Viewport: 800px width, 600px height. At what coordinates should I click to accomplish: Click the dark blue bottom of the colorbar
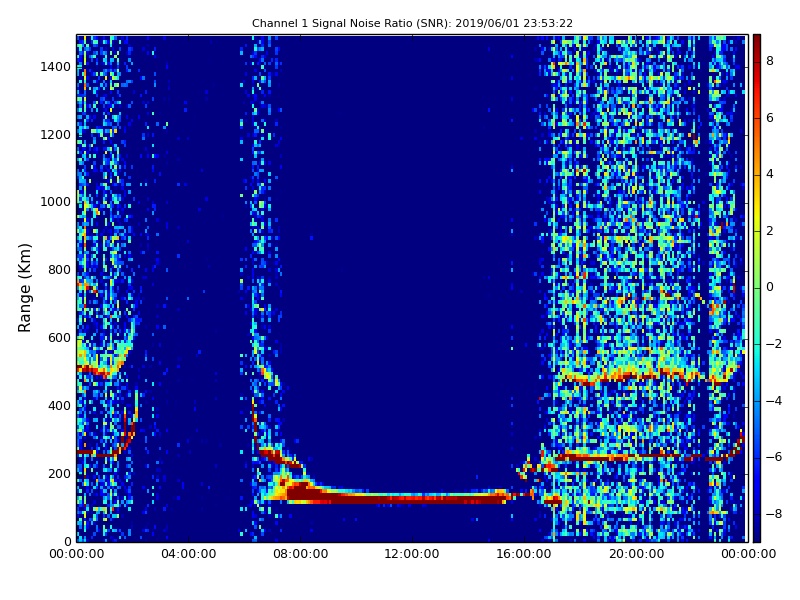tap(757, 531)
